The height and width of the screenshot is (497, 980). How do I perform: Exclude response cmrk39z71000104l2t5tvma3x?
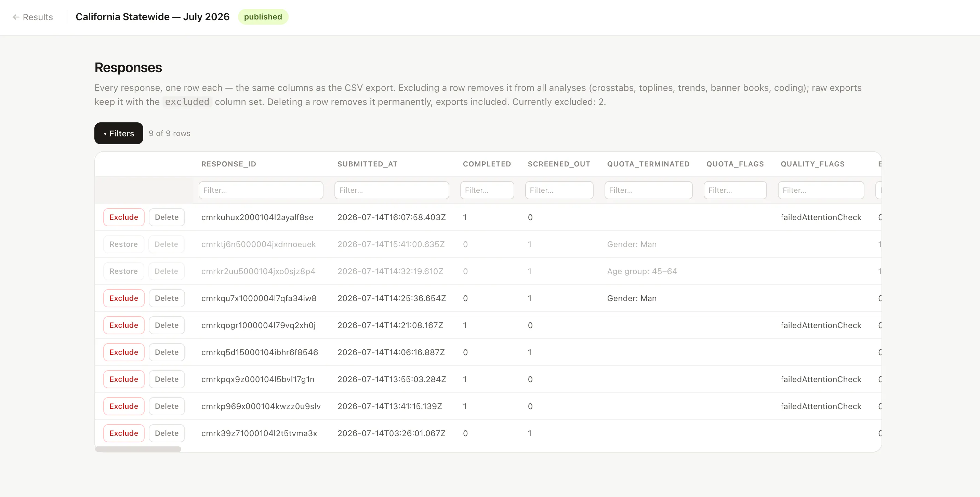pos(124,433)
